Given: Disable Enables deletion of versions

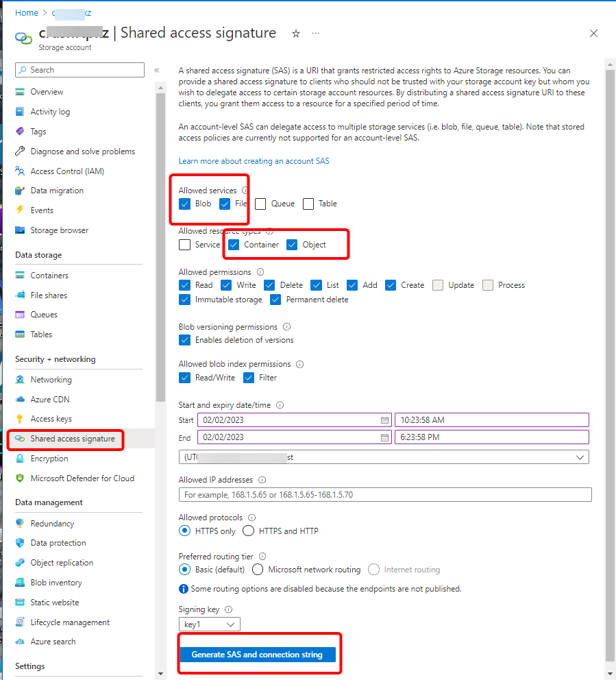Looking at the screenshot, I should [x=185, y=340].
